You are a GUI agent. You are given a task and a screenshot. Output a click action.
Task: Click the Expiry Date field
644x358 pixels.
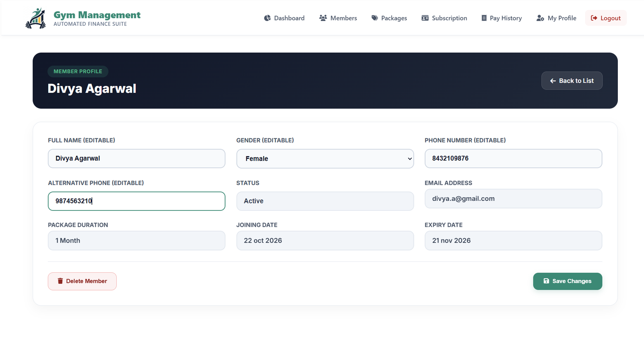click(x=514, y=241)
